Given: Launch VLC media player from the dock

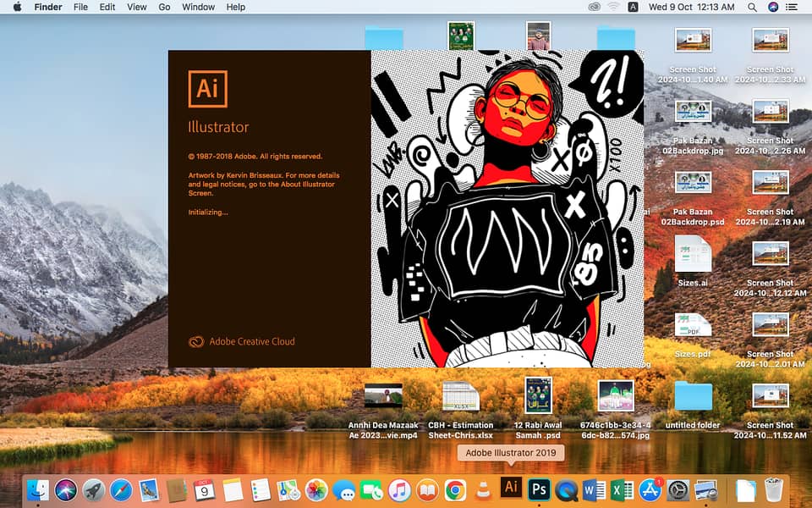Looking at the screenshot, I should [x=483, y=489].
